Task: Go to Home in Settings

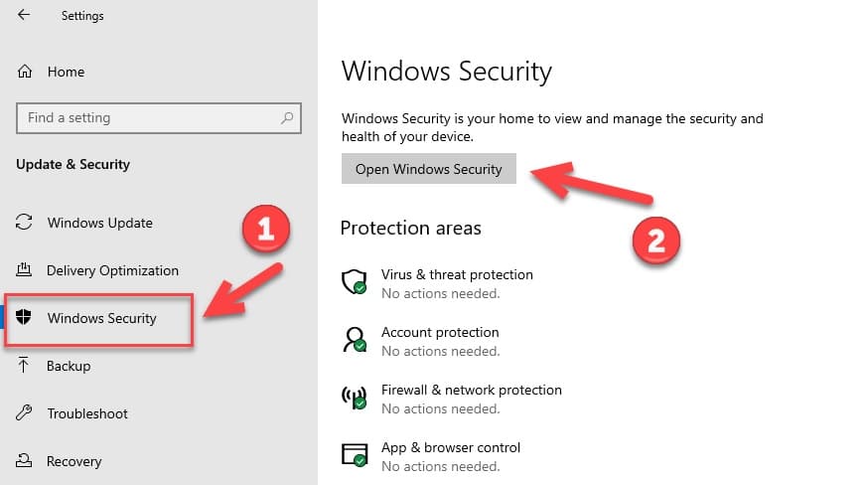Action: coord(66,72)
